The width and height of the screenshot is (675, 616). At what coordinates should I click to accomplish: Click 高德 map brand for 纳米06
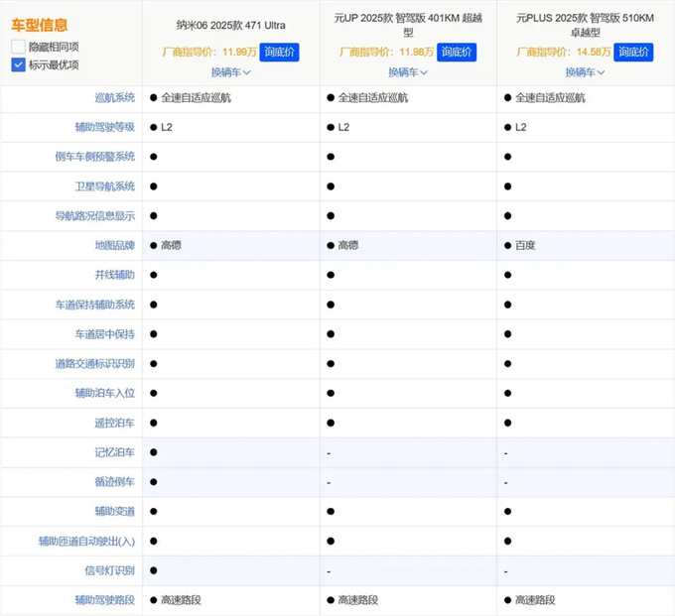click(171, 245)
